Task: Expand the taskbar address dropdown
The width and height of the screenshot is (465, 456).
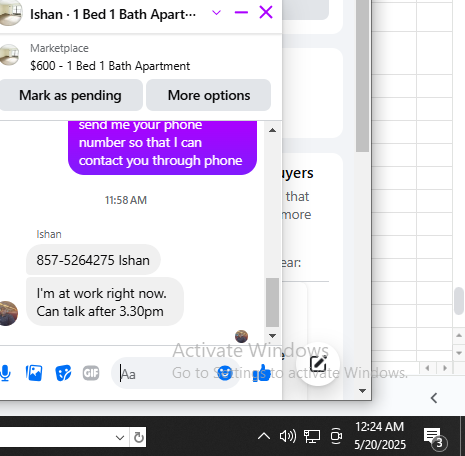Action: click(x=120, y=437)
